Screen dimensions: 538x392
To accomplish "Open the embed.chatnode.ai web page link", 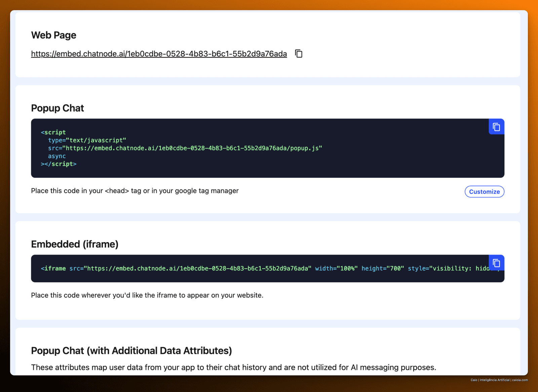I will click(159, 54).
